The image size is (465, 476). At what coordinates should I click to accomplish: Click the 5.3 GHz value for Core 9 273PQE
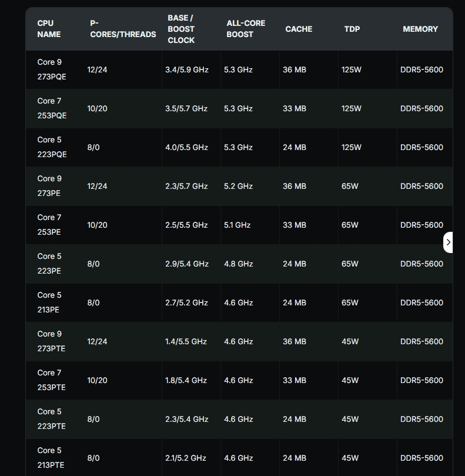[239, 70]
